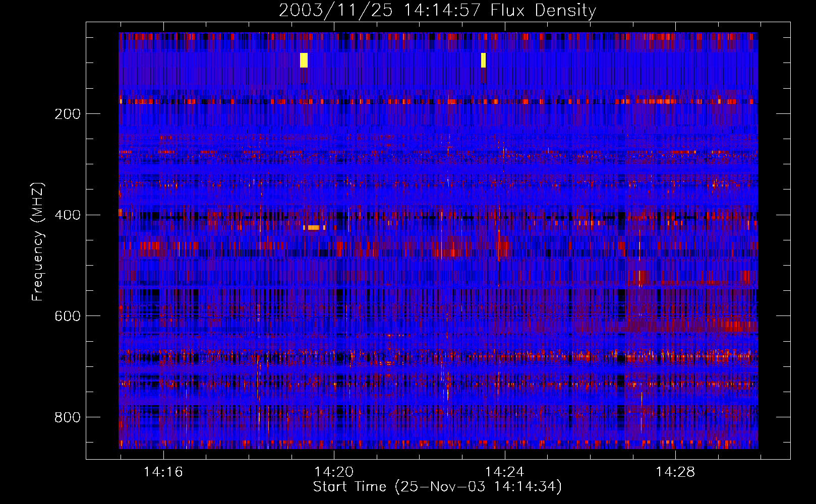Click the 600 frequency tick label

click(68, 316)
